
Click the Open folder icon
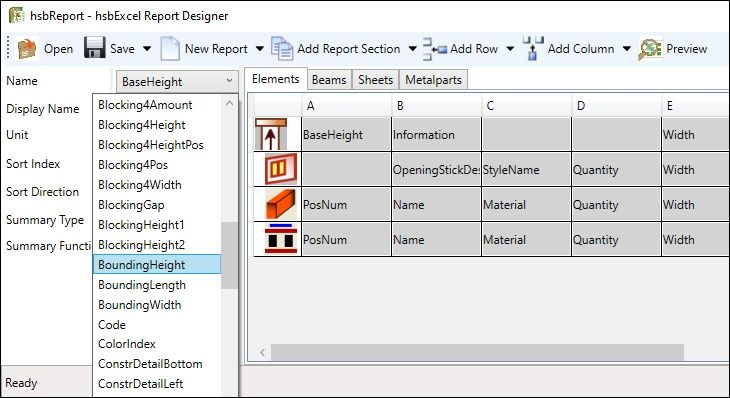click(x=27, y=48)
